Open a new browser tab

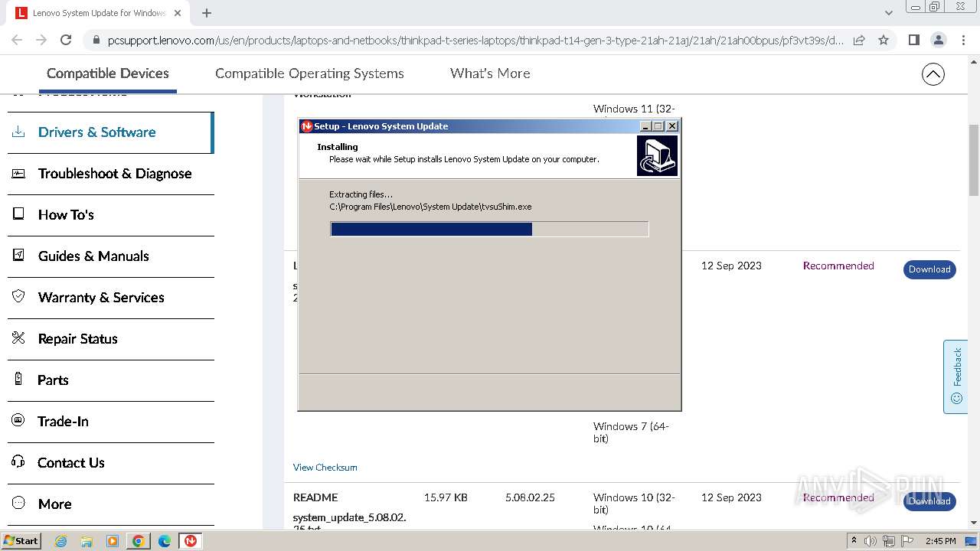tap(207, 13)
